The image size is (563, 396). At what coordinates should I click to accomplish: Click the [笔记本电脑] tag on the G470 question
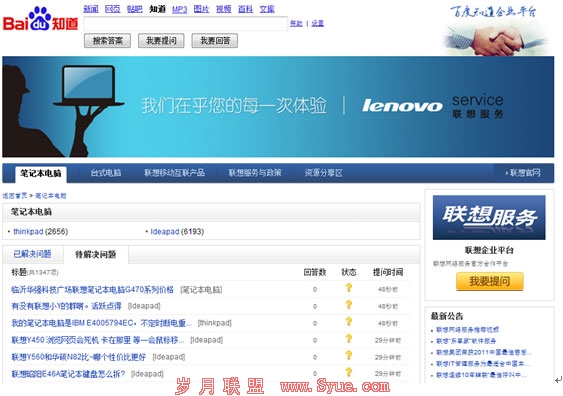[201, 289]
